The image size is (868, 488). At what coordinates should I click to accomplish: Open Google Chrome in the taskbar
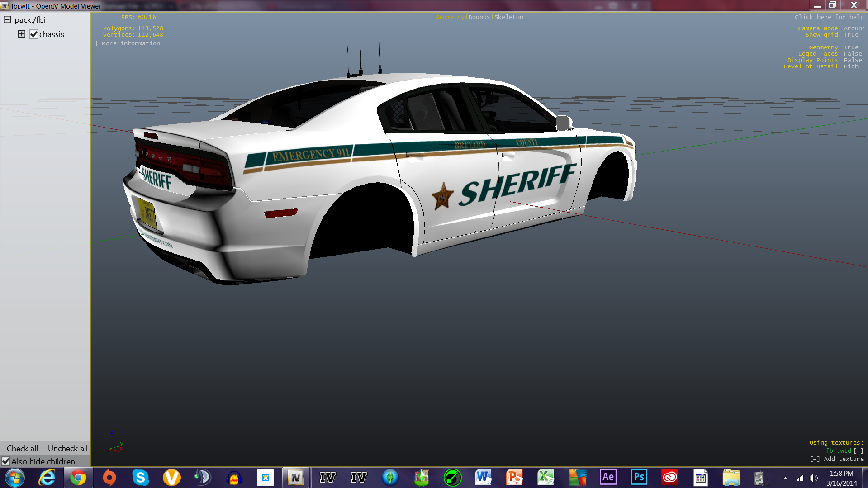(x=78, y=478)
